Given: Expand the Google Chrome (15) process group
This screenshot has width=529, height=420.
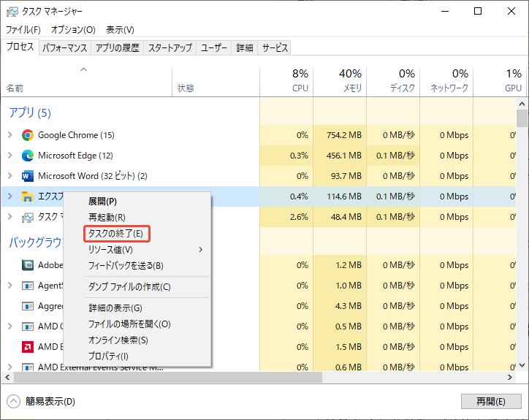Looking at the screenshot, I should point(10,135).
